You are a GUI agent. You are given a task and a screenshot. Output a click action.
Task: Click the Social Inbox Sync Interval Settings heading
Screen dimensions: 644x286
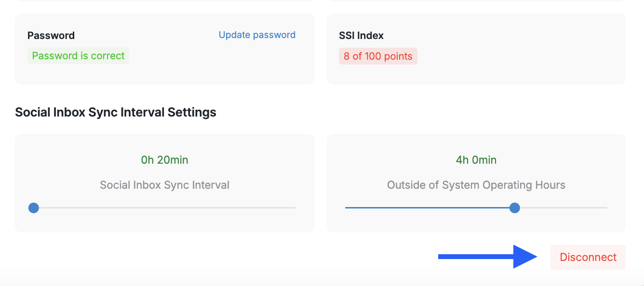click(116, 112)
